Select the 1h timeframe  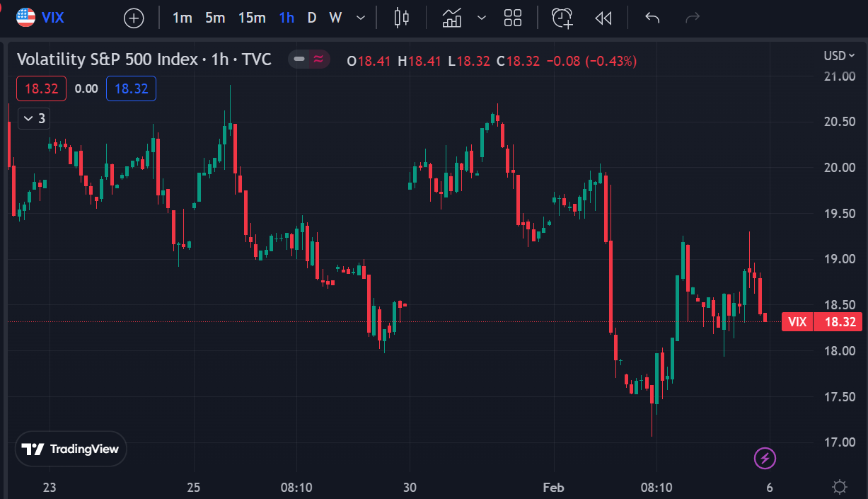pos(287,18)
